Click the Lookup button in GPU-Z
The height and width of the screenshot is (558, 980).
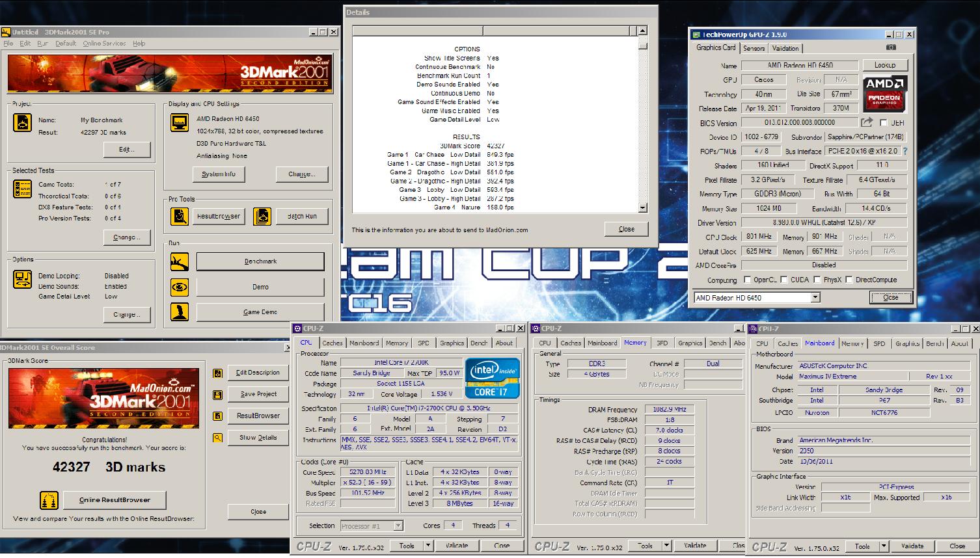pos(885,65)
